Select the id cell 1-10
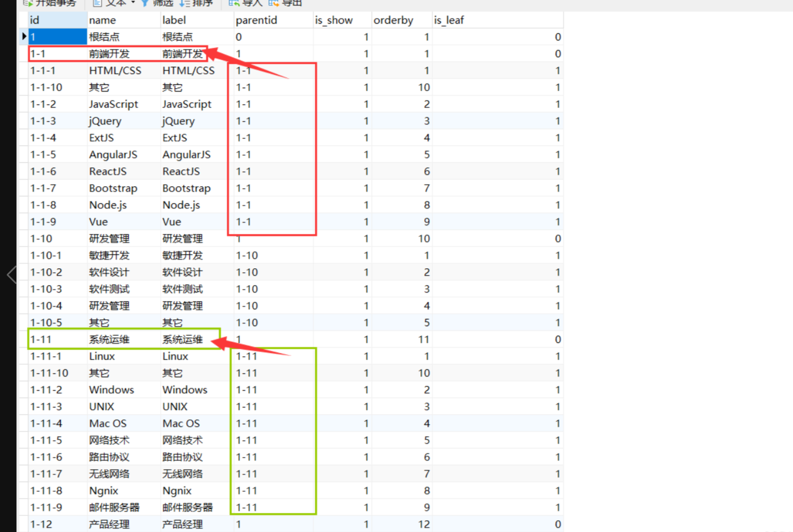The image size is (793, 532). pyautogui.click(x=57, y=239)
